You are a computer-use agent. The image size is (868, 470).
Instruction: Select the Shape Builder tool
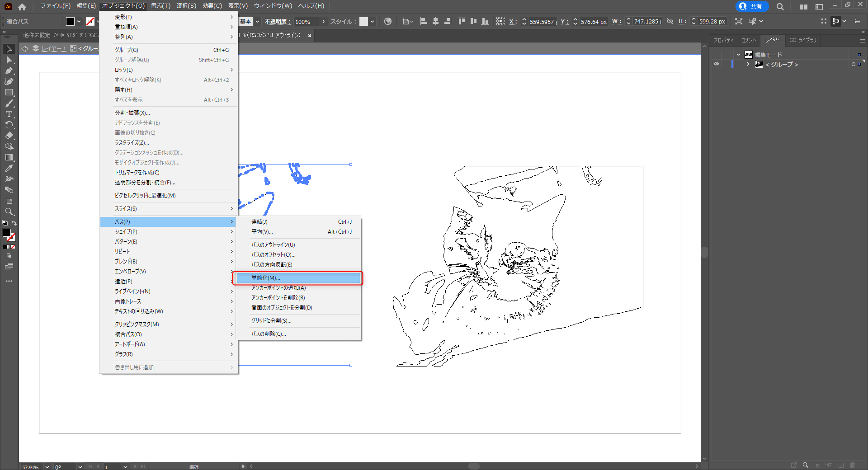pos(9,146)
